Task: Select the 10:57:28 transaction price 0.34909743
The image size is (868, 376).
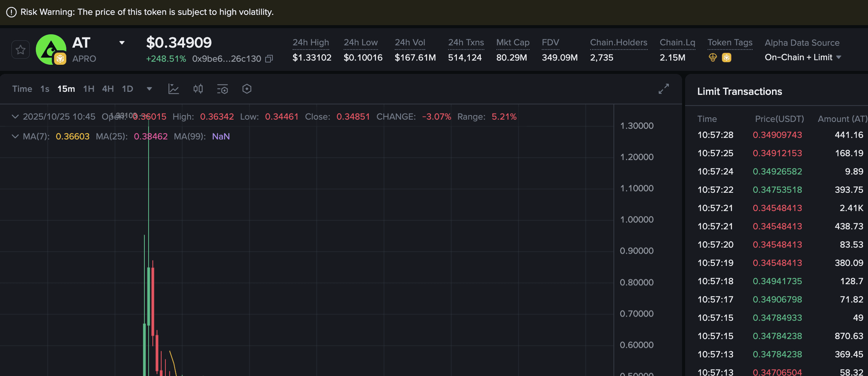Action: click(x=777, y=135)
